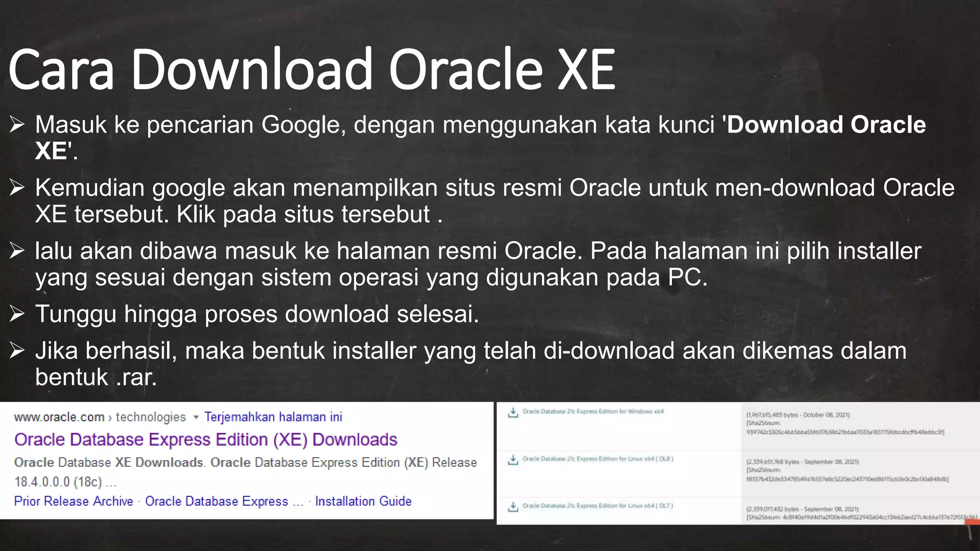
Task: Click 'Oracle Database 21c Express Edition for Windows x64' link
Action: point(593,411)
